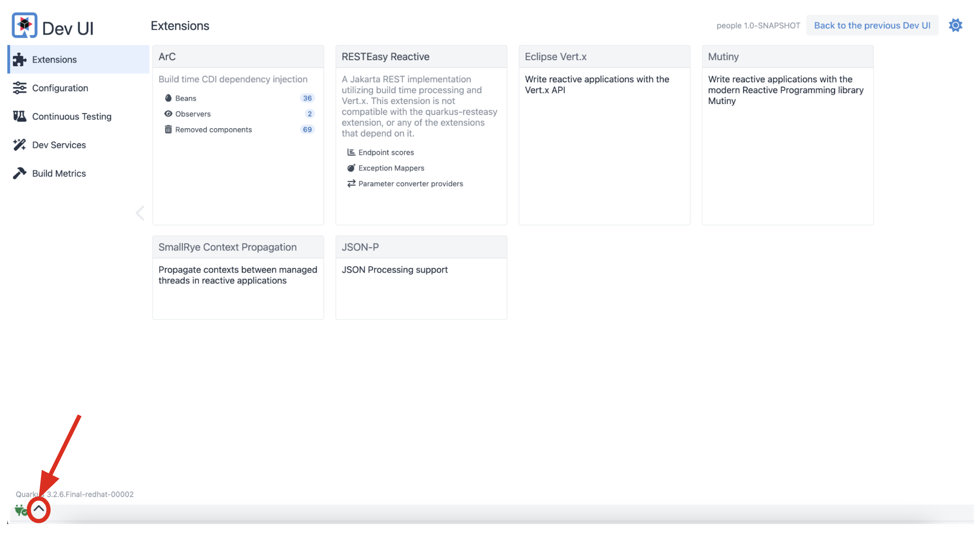The height and width of the screenshot is (534, 980).
Task: Open the Continuous Testing menu item
Action: pyautogui.click(x=79, y=117)
